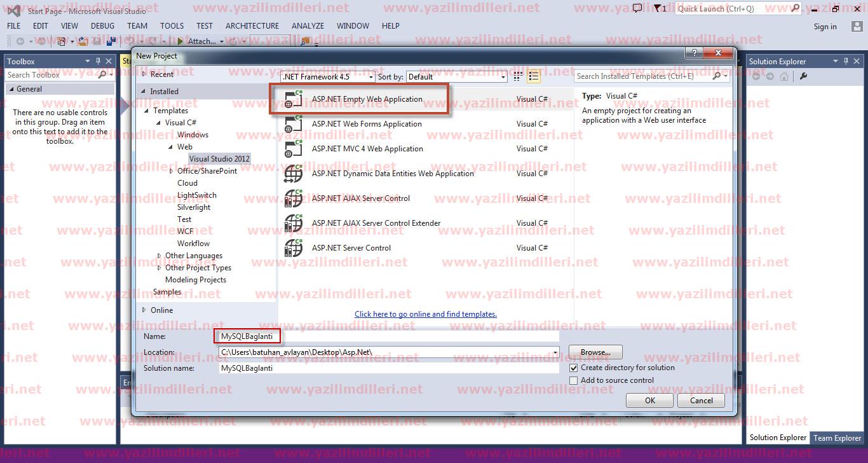Open the FILE menu
Viewport: 868px width, 463px height.
coord(14,26)
